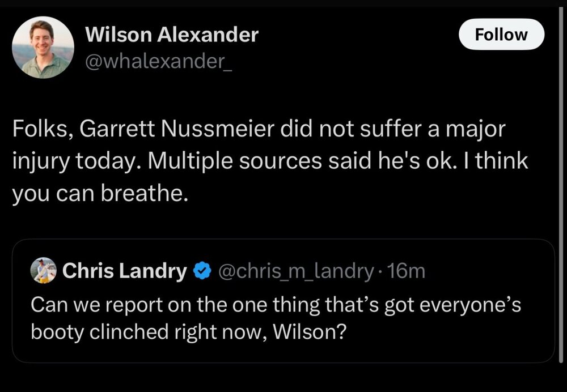Open the Chris Landry display name
This screenshot has height=392, width=567.
[x=125, y=272]
